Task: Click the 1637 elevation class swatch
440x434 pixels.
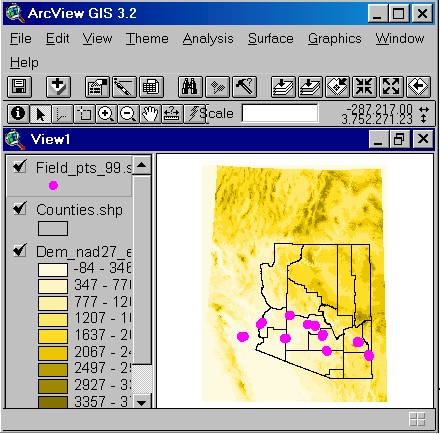Action: click(53, 336)
